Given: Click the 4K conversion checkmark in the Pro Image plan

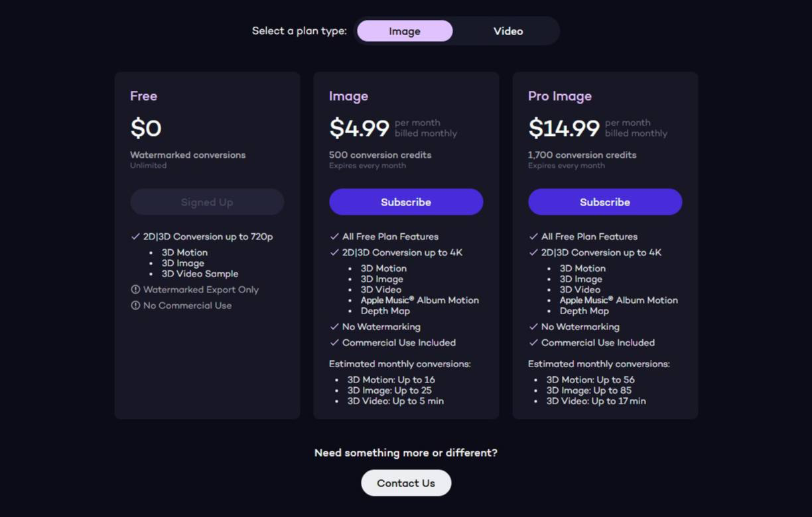Looking at the screenshot, I should (x=533, y=253).
